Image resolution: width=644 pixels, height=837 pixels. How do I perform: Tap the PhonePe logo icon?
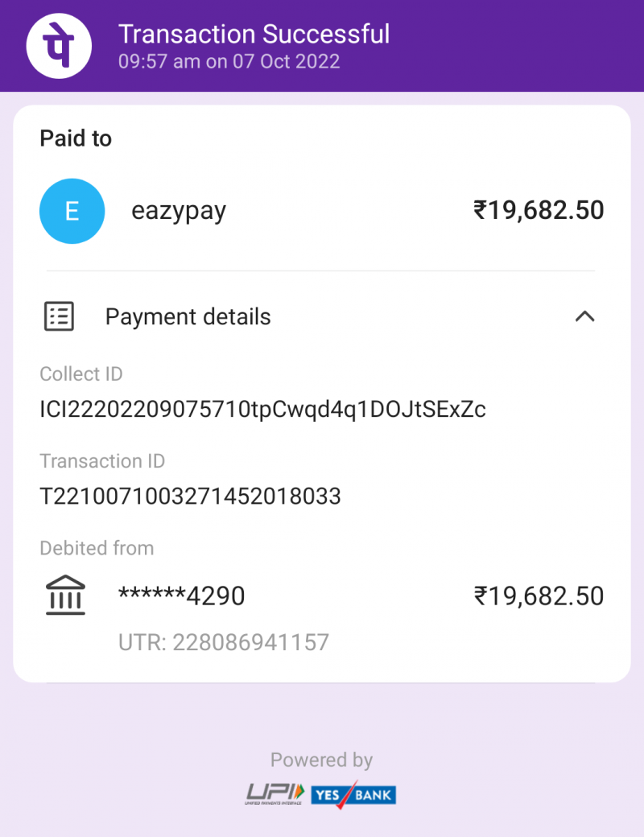tap(60, 46)
